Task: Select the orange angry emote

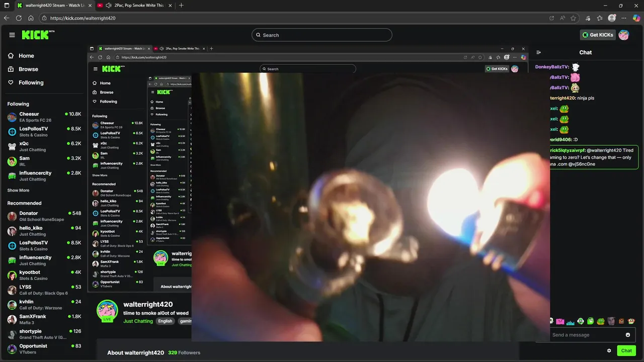Action: click(621, 321)
